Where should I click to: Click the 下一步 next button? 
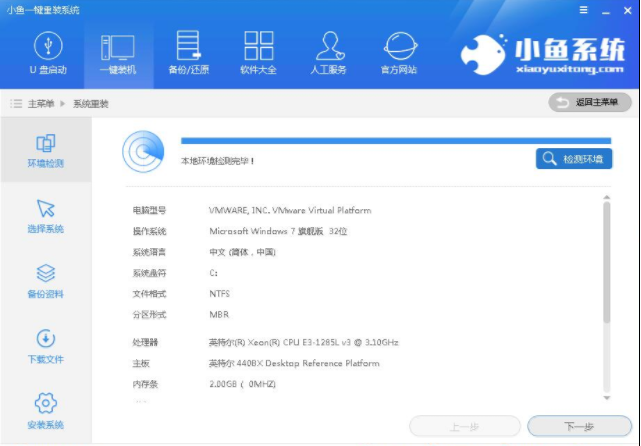pos(579,426)
